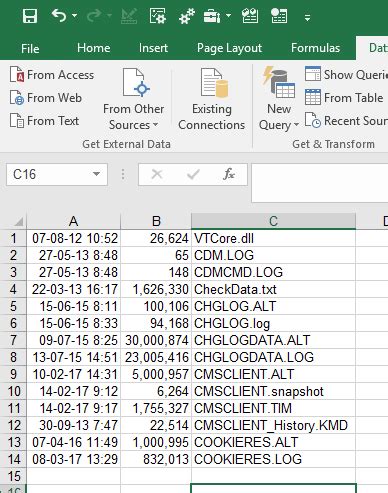Screen dimensions: 388x493
Task: Click the From Web button
Action: [46, 98]
